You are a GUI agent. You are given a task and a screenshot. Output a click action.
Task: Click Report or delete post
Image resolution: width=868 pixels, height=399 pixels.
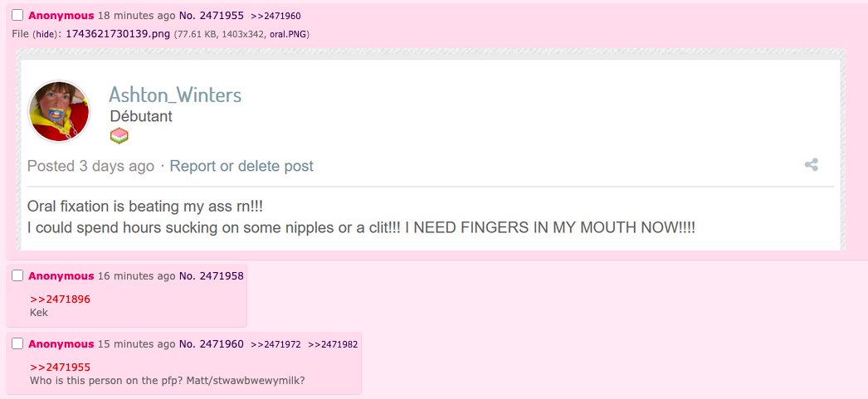click(241, 166)
